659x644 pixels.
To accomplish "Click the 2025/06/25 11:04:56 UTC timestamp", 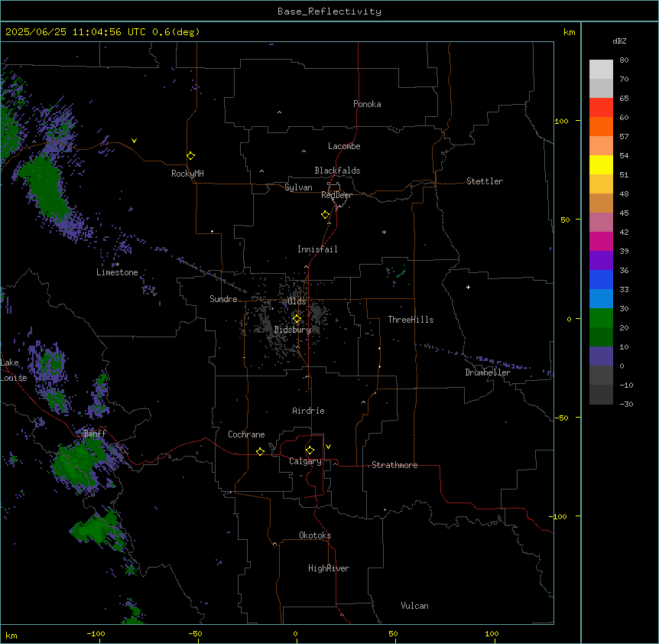I will pos(76,32).
